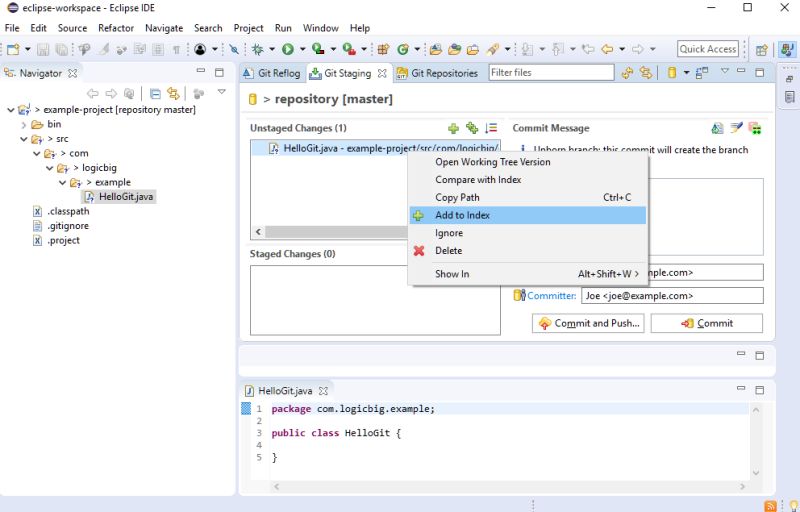Open the Refactor menu
The height and width of the screenshot is (512, 800).
pos(116,28)
